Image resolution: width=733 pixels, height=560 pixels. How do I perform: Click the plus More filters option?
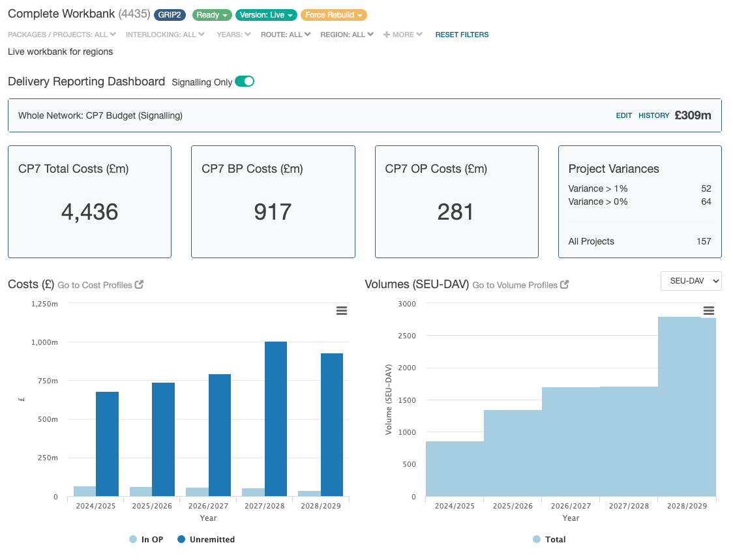[403, 35]
